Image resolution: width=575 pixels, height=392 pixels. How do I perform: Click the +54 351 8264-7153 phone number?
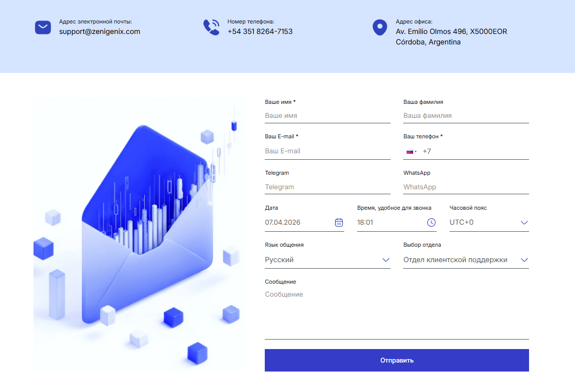[x=260, y=31]
